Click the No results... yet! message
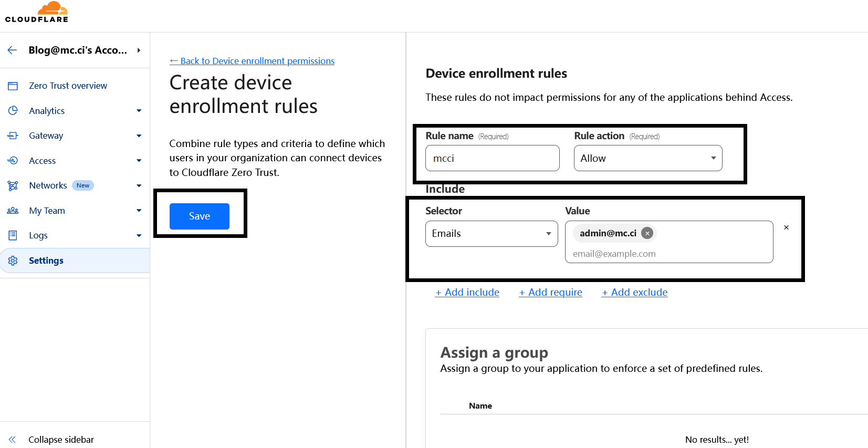The width and height of the screenshot is (868, 448). coord(717,440)
